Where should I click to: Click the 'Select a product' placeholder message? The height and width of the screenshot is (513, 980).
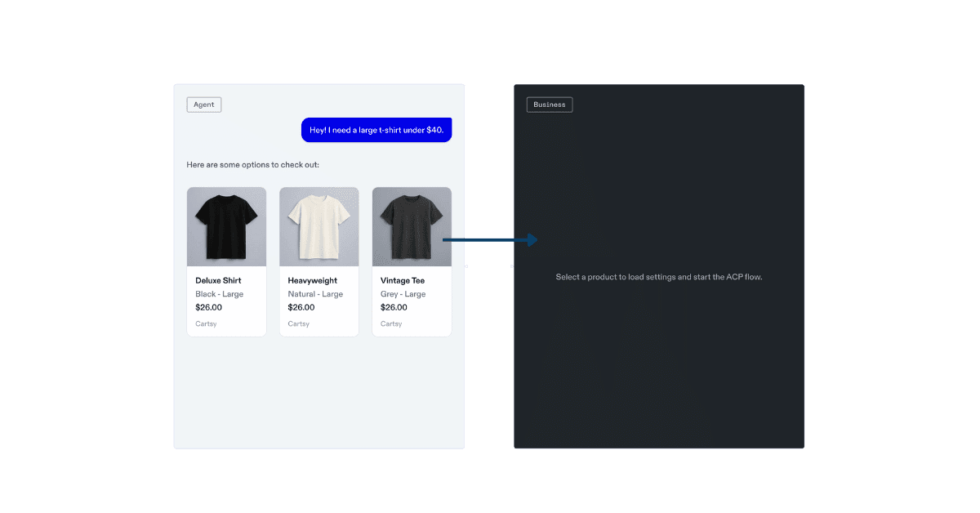coord(658,277)
